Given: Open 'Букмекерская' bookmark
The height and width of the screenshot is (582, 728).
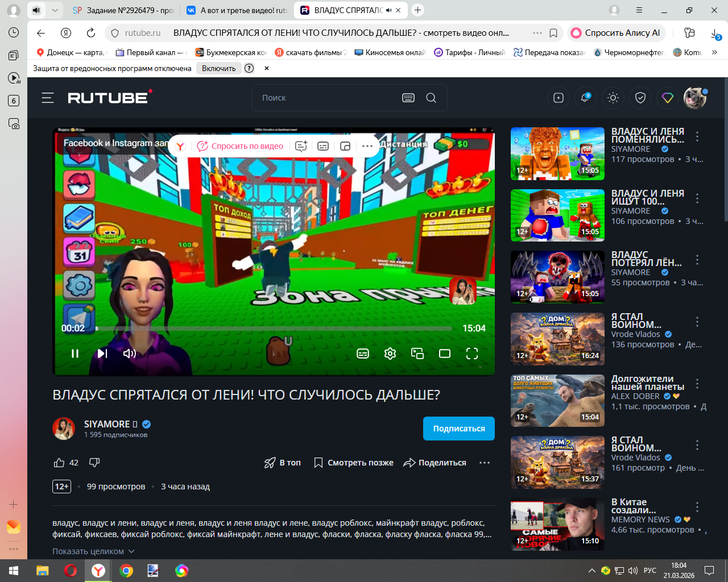Looking at the screenshot, I should (x=231, y=52).
